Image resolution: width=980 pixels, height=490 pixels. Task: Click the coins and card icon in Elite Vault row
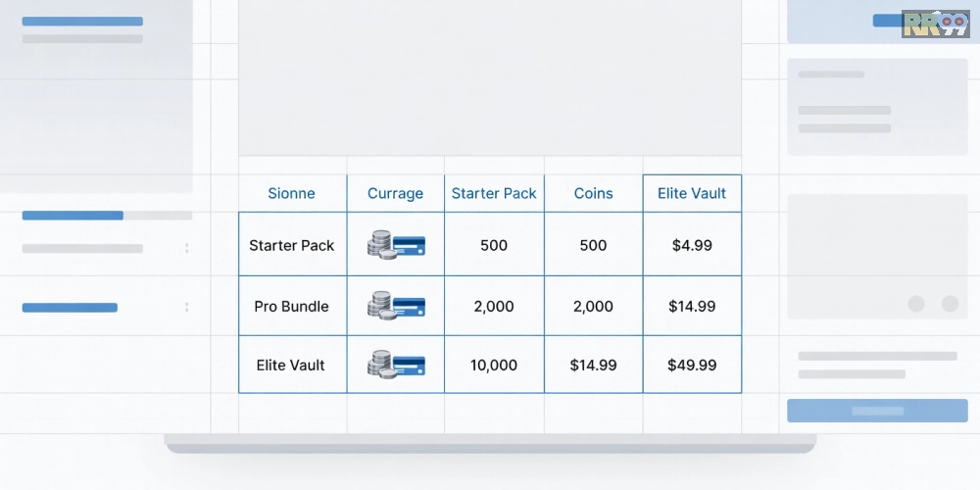click(395, 365)
